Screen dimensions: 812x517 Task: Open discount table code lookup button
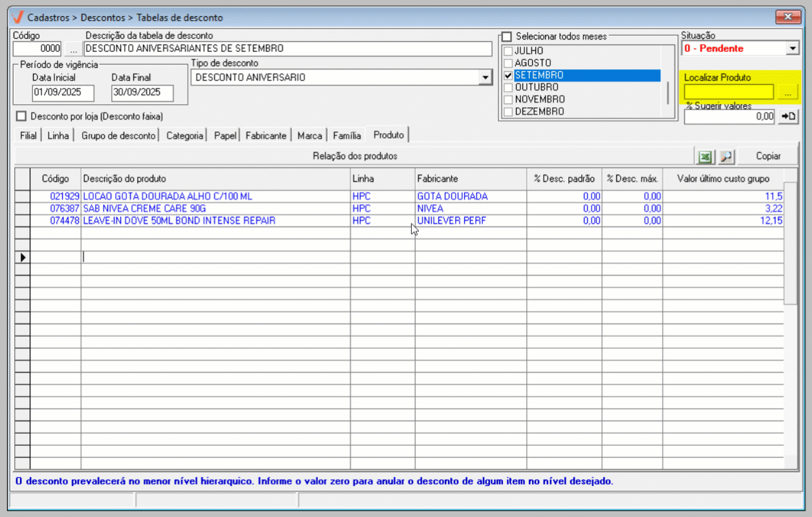pos(72,49)
